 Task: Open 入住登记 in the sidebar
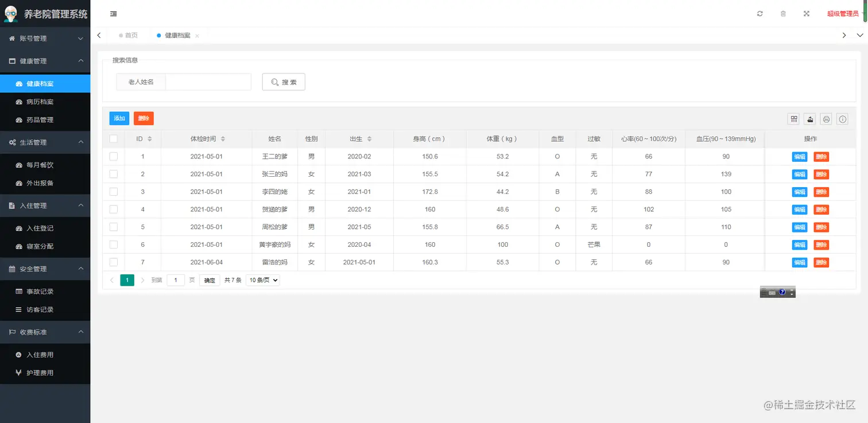(x=45, y=228)
